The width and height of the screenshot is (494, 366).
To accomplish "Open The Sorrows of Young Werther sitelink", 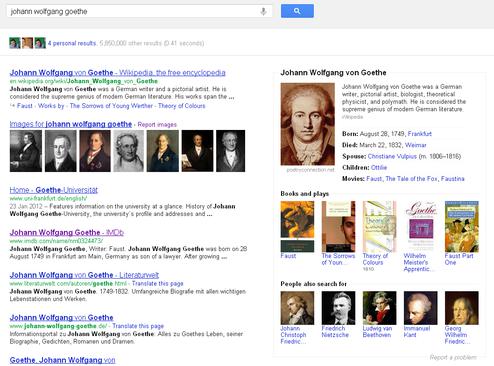I will 111,106.
